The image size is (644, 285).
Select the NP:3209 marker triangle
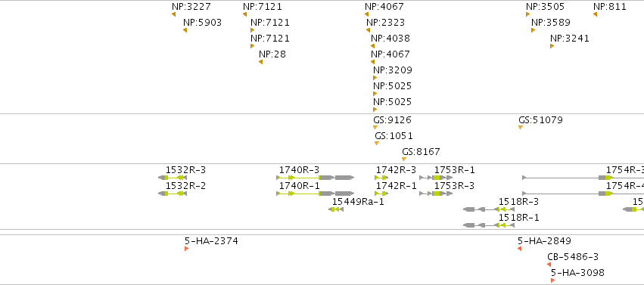(375, 78)
